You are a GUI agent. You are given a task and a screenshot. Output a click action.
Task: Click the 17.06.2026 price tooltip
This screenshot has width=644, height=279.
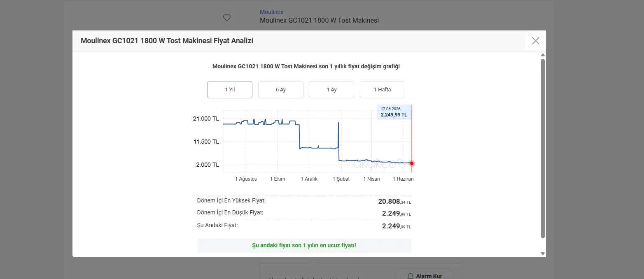(x=394, y=112)
